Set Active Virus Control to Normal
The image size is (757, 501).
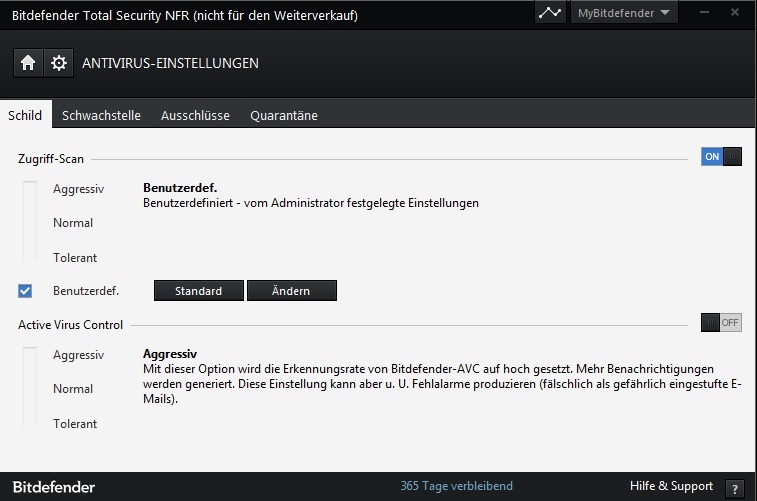tap(73, 389)
